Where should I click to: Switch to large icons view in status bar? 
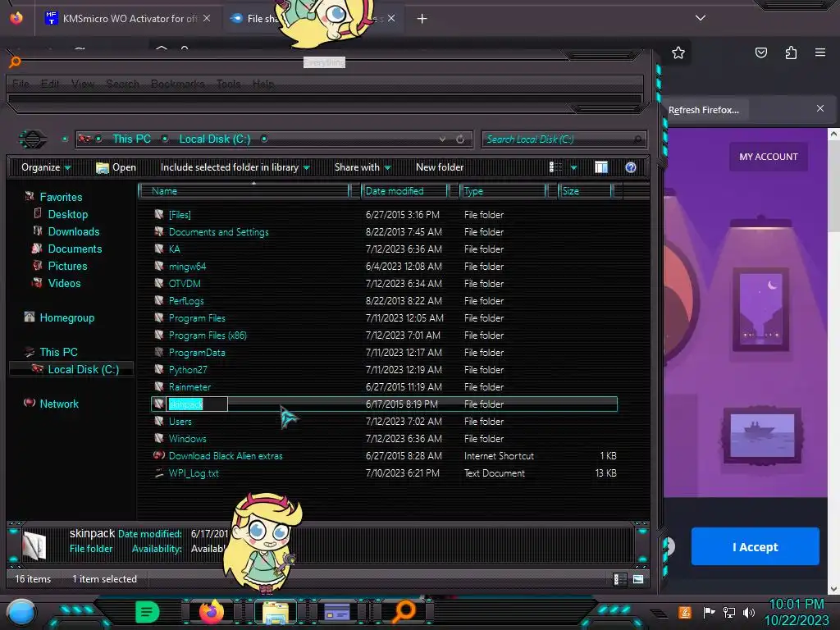638,579
